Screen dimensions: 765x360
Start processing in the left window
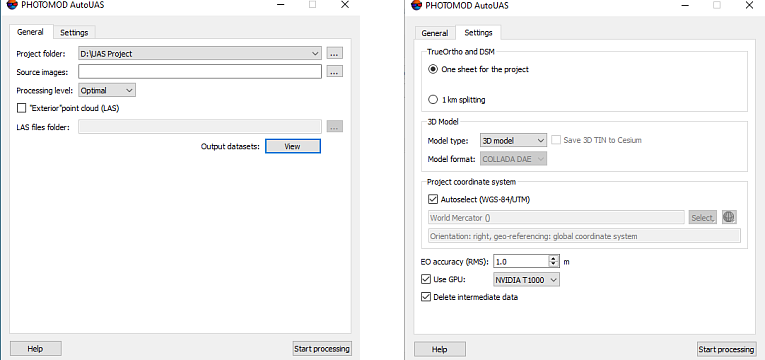(322, 349)
